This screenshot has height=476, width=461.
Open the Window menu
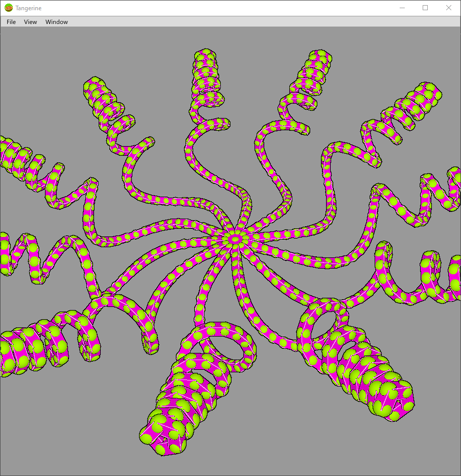click(x=57, y=22)
